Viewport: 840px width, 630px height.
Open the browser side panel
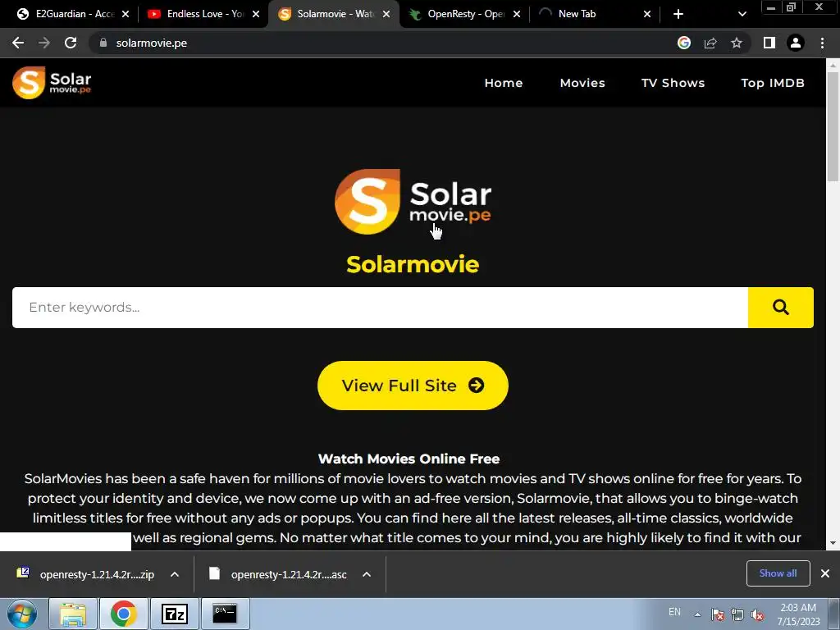[769, 43]
